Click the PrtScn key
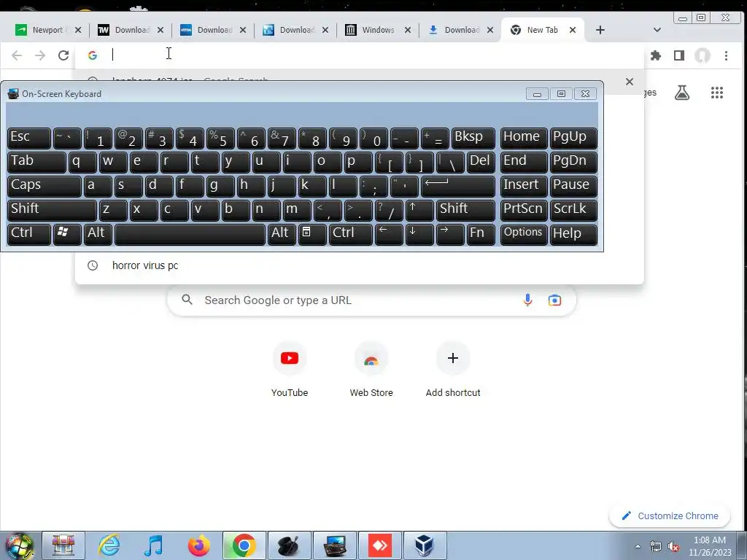This screenshot has height=560, width=747. pyautogui.click(x=524, y=210)
